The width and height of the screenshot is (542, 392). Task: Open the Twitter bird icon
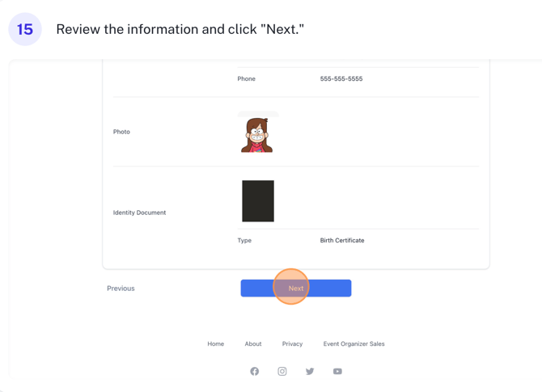click(310, 371)
